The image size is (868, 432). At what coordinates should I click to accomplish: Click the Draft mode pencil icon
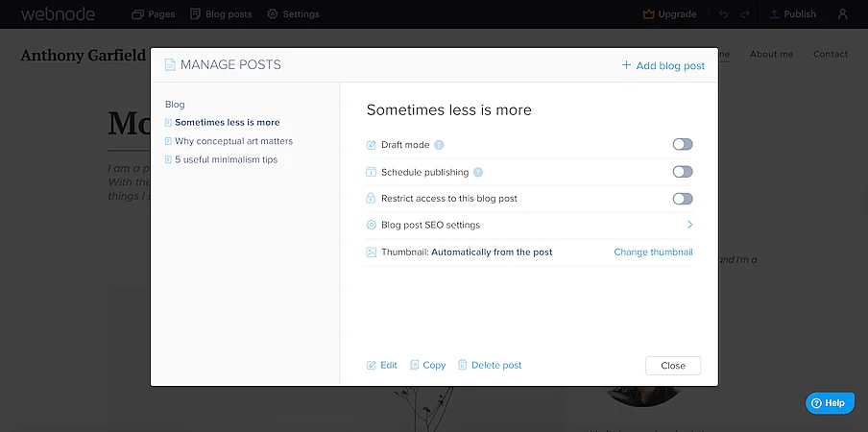point(371,145)
